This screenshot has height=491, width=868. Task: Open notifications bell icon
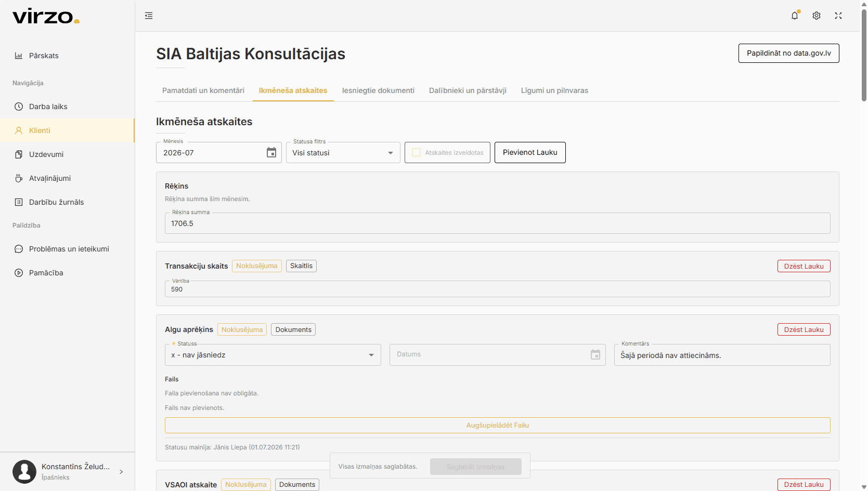pos(795,16)
